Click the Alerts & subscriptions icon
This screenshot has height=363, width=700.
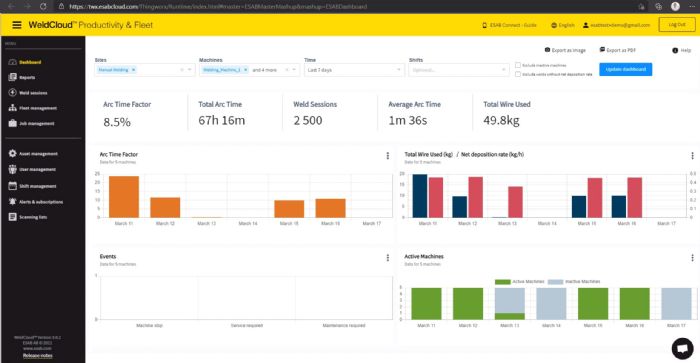(x=12, y=201)
